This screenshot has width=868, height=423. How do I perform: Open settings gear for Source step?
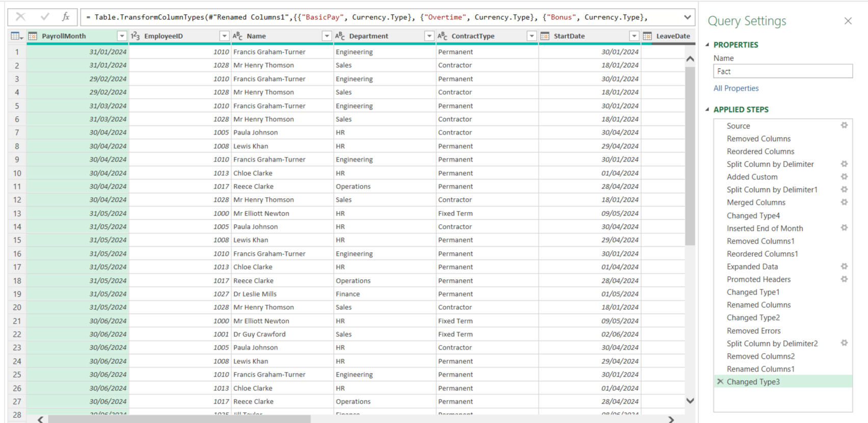point(844,125)
